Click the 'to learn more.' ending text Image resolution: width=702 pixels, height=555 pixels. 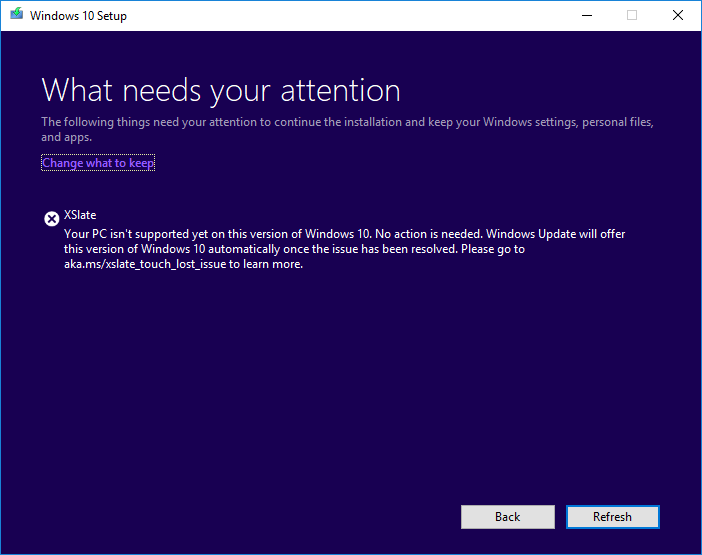[266, 264]
